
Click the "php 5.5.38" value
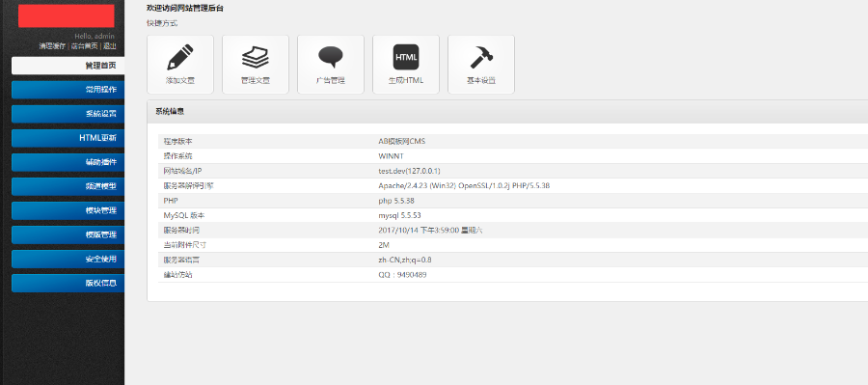pyautogui.click(x=396, y=201)
